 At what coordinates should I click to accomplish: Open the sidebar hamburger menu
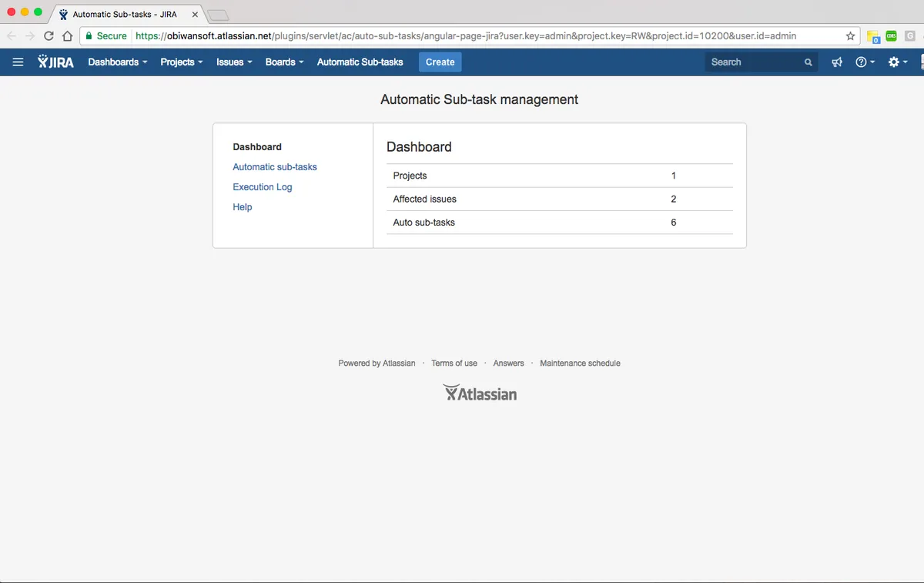[18, 62]
